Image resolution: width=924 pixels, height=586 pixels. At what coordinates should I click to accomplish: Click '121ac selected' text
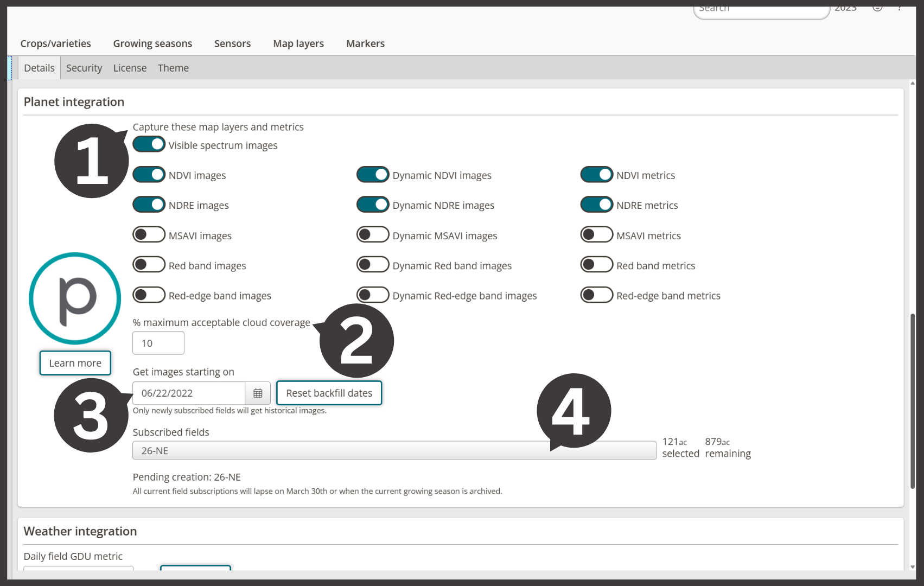click(x=680, y=448)
